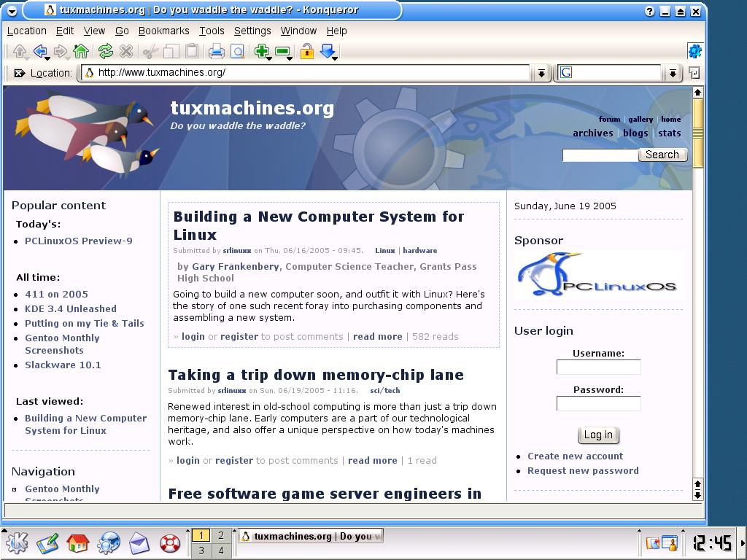Open PCLinuxOS Preview-9 link
This screenshot has height=560, width=747.
pos(79,241)
